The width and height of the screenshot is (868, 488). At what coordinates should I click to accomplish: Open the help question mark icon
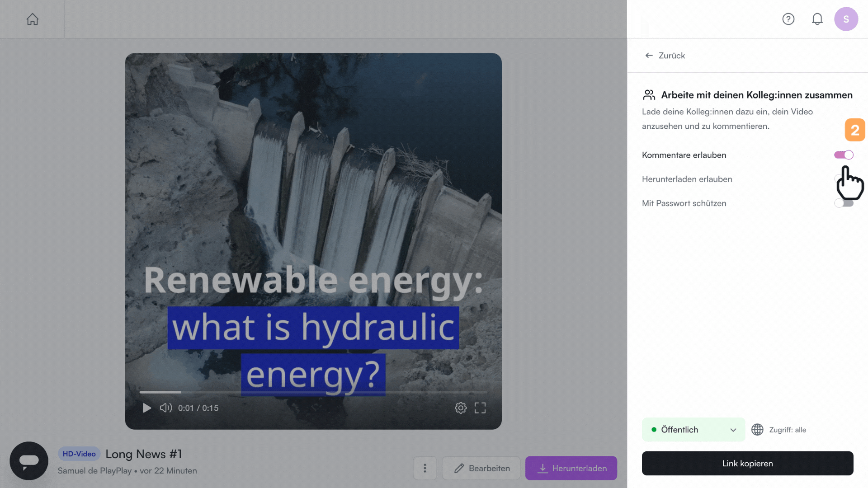pos(788,19)
